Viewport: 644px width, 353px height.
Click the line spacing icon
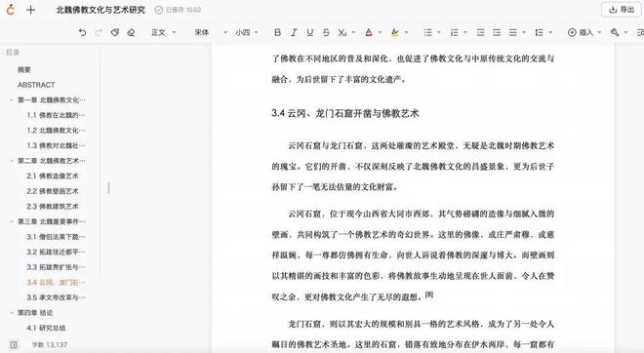coord(540,32)
